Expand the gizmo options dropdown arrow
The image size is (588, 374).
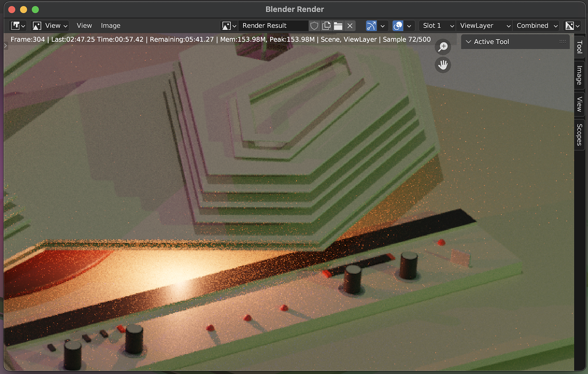pos(383,26)
